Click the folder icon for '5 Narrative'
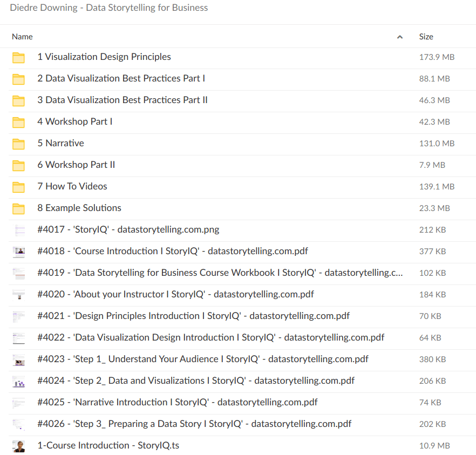The height and width of the screenshot is (455, 476). click(x=18, y=143)
